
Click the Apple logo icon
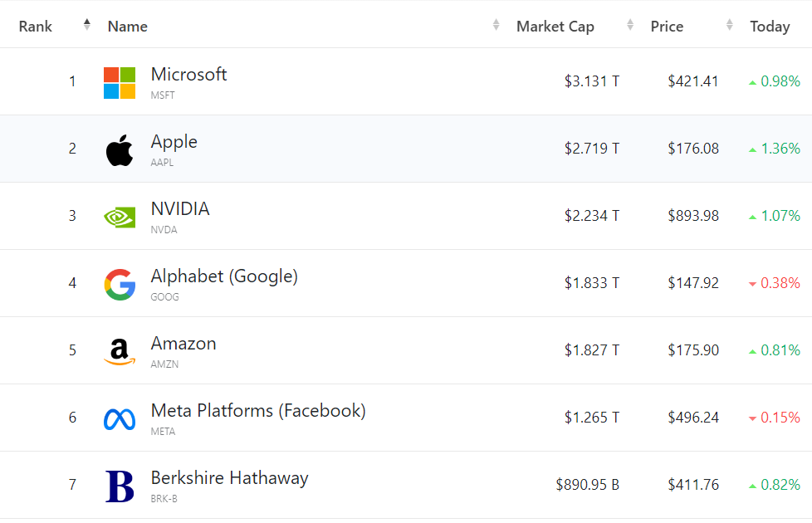click(x=120, y=150)
